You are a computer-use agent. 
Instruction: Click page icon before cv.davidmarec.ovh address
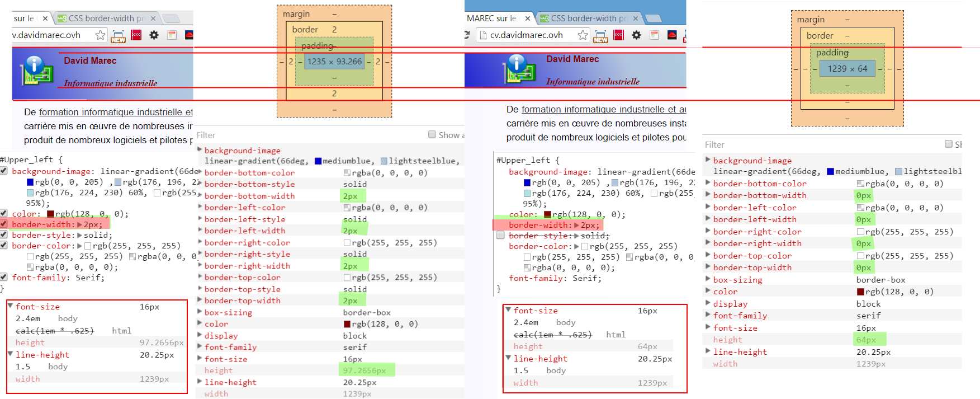pos(483,35)
